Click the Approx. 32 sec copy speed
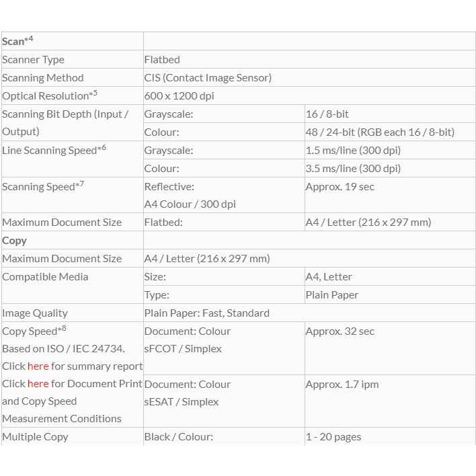This screenshot has width=476, height=476. click(x=340, y=331)
